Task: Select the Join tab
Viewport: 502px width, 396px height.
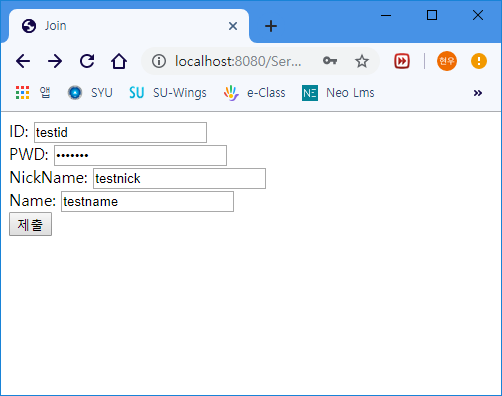Action: pos(129,26)
